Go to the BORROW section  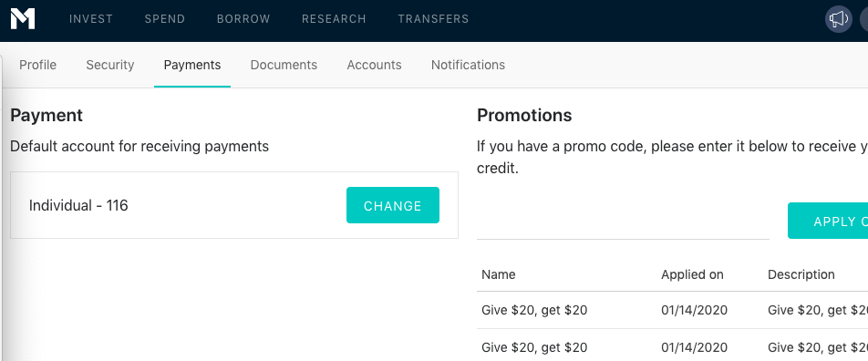[x=243, y=19]
